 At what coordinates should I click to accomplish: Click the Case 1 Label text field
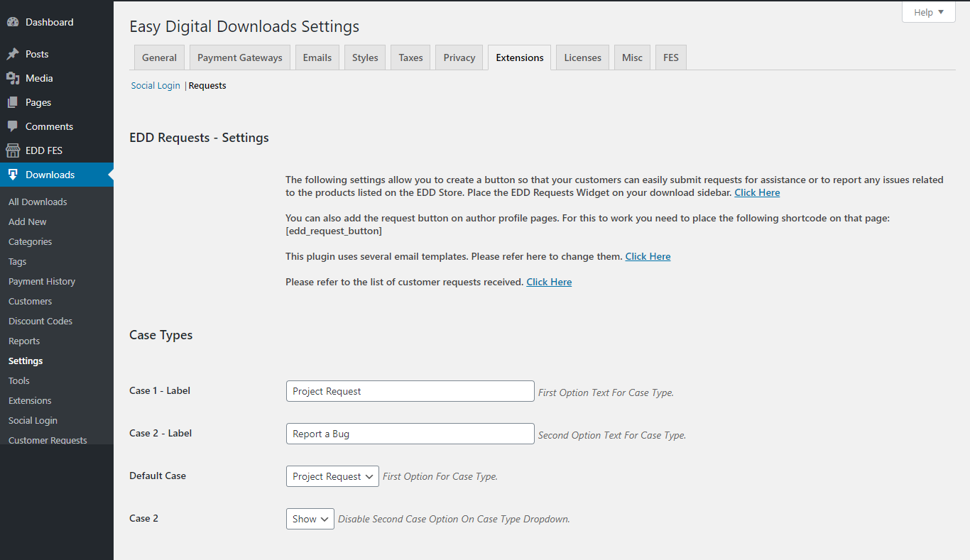pos(410,391)
